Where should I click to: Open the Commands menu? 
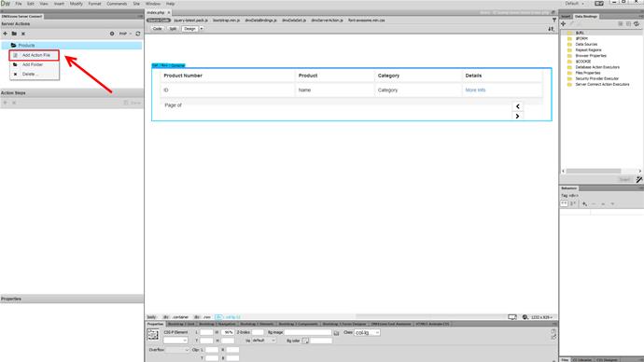pyautogui.click(x=117, y=4)
